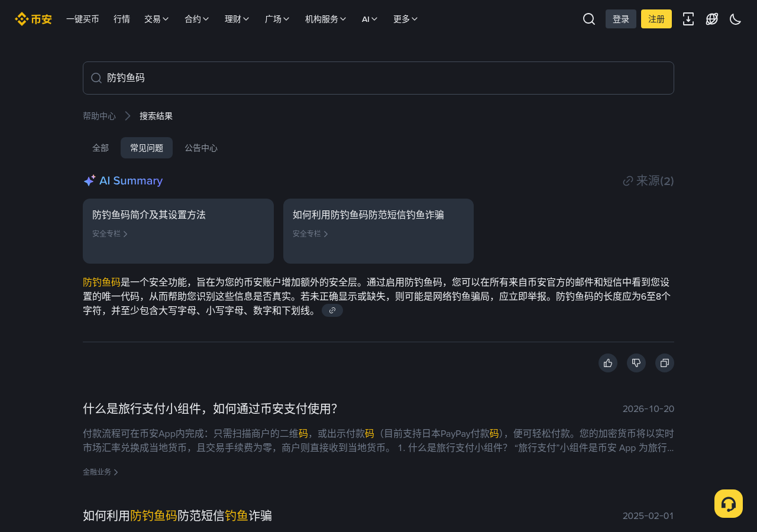Expand the 合约 dropdown menu
The height and width of the screenshot is (532, 757).
[197, 19]
